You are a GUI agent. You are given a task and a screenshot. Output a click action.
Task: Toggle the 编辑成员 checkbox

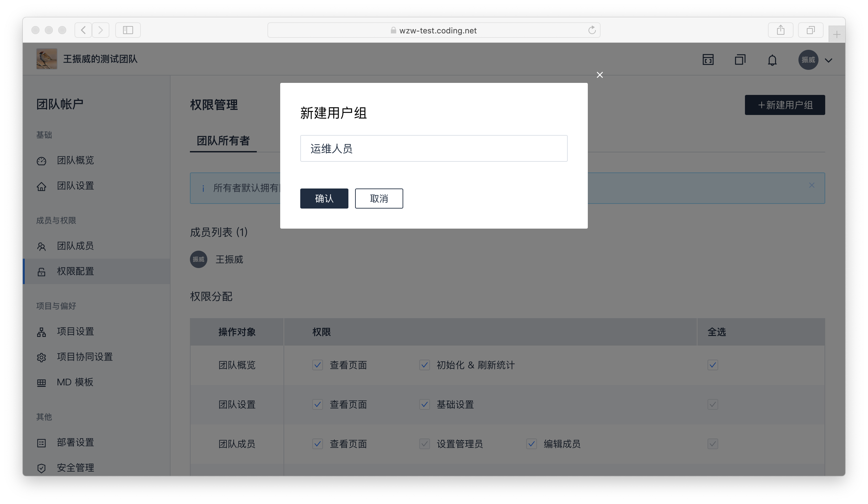coord(531,444)
